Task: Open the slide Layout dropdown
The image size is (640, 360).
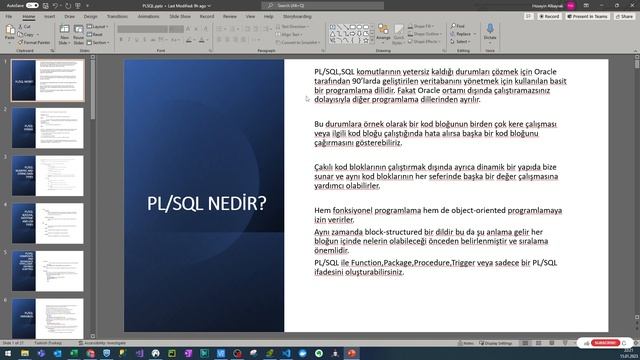Action: 98,27
